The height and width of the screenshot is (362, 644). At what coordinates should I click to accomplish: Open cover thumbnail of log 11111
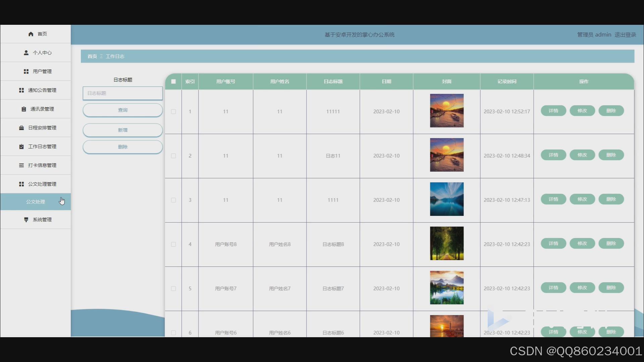tap(447, 111)
